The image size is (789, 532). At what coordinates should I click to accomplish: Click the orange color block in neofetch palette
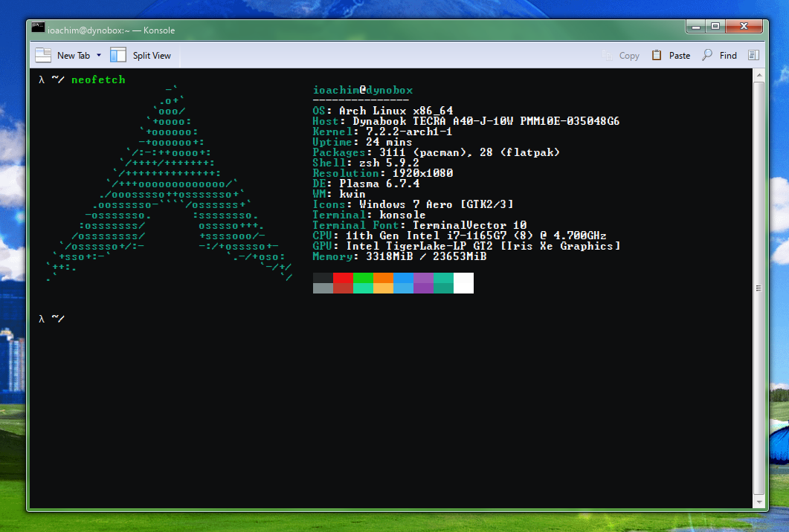(x=383, y=278)
